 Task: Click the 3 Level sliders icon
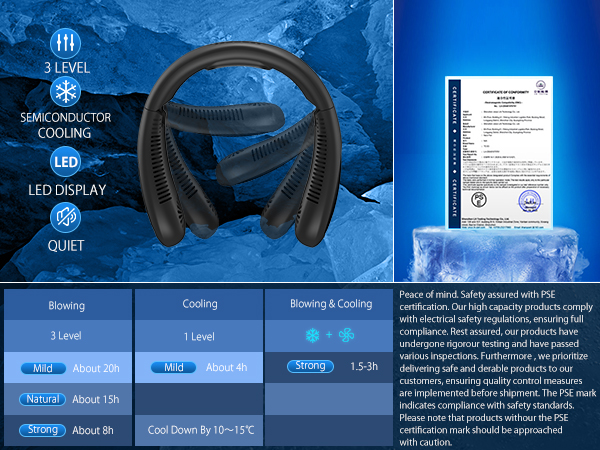tap(65, 43)
